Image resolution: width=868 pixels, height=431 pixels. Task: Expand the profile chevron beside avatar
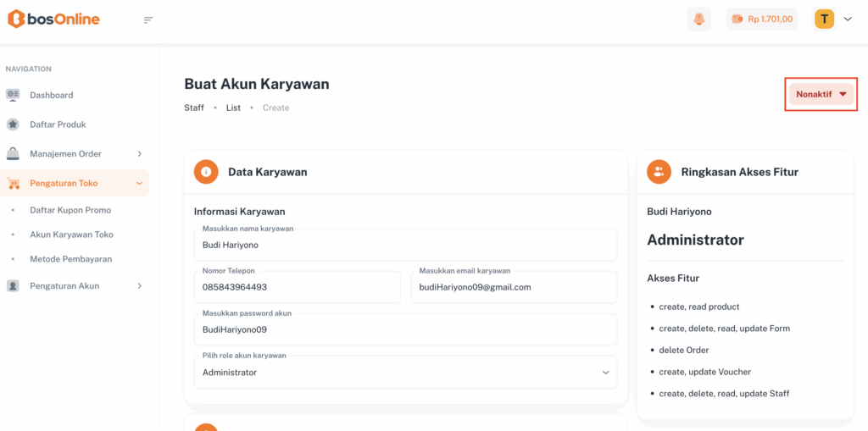pos(847,19)
